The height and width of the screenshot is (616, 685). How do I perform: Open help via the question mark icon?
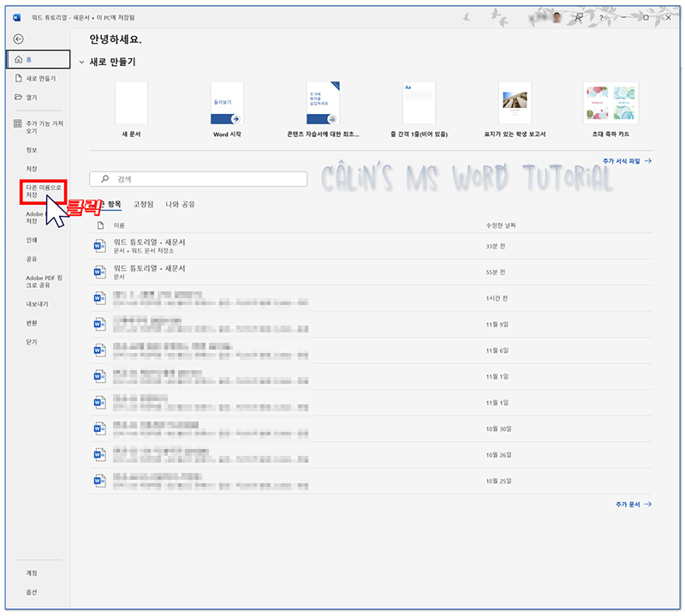click(601, 17)
